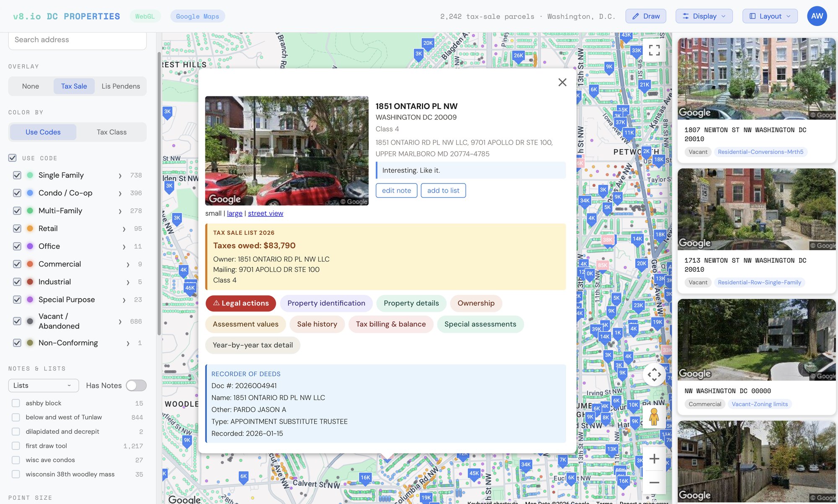
Task: Select the Lis Pendens overlay
Action: coord(121,86)
